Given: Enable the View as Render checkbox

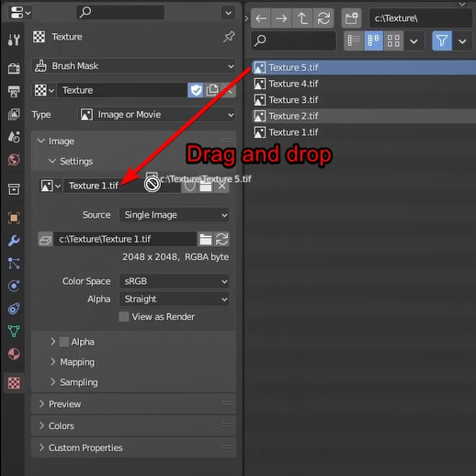Looking at the screenshot, I should pos(124,317).
